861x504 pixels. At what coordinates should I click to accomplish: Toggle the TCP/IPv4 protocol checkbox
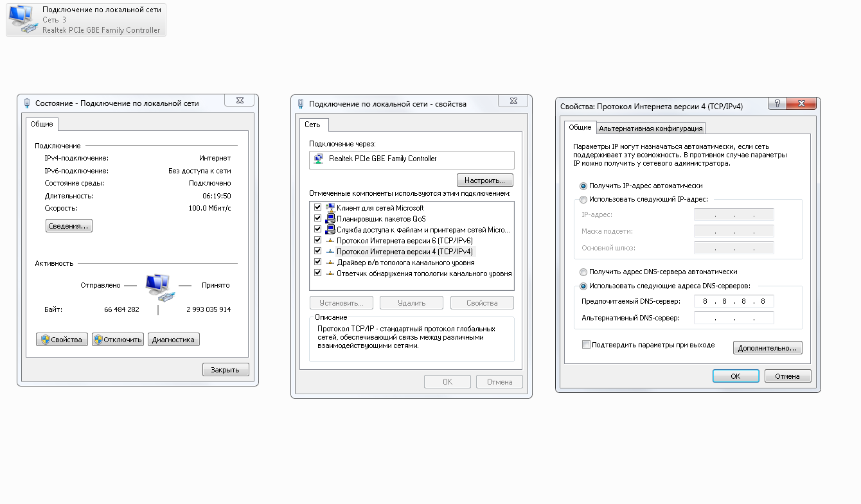317,252
